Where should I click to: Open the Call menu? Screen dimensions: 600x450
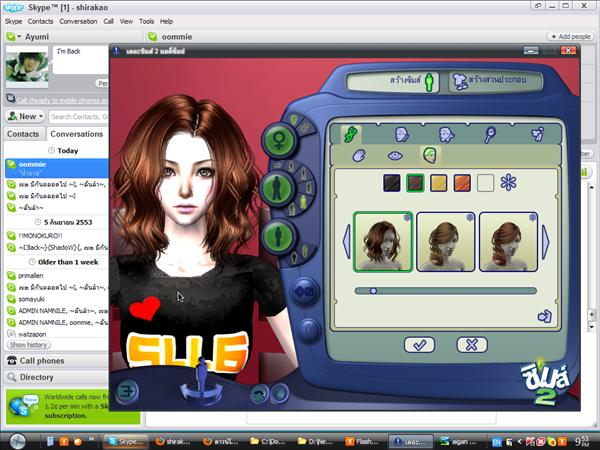click(x=108, y=21)
